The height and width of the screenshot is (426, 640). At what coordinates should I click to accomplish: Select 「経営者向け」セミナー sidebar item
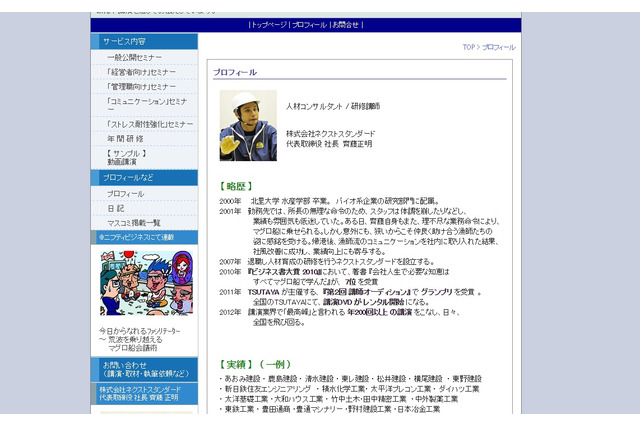click(x=141, y=72)
